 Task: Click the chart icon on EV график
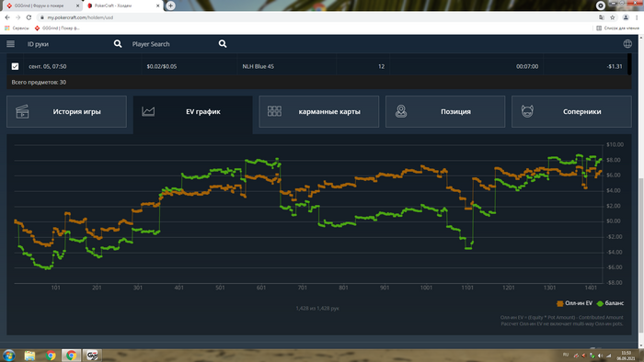pos(148,111)
